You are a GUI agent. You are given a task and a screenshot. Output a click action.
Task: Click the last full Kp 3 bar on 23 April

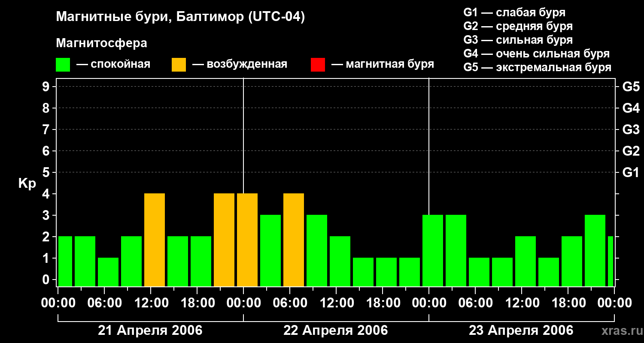click(595, 251)
